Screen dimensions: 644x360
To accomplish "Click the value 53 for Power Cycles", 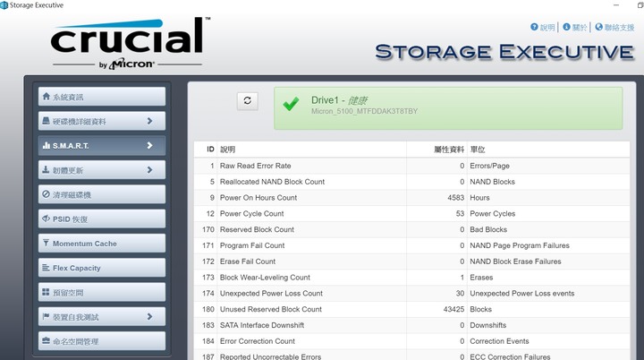I will click(460, 214).
